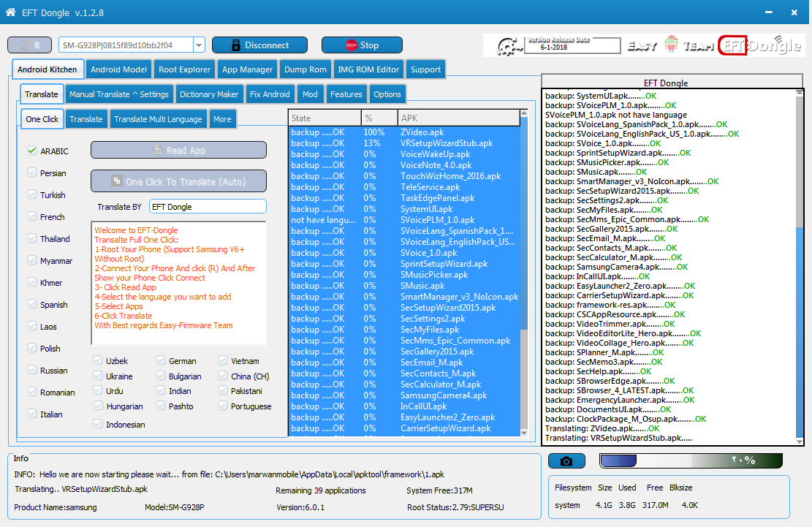
Task: Click the State column header
Action: pyautogui.click(x=325, y=118)
